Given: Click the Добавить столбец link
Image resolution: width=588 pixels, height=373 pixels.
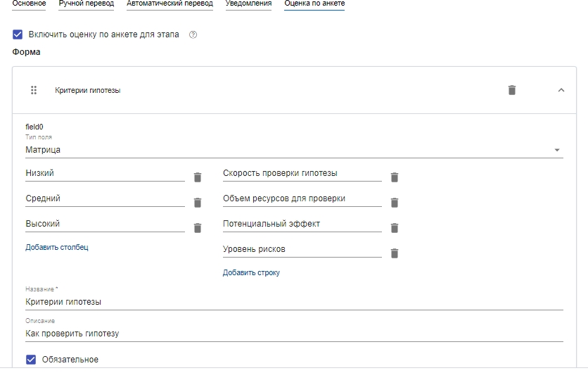Looking at the screenshot, I should [57, 247].
